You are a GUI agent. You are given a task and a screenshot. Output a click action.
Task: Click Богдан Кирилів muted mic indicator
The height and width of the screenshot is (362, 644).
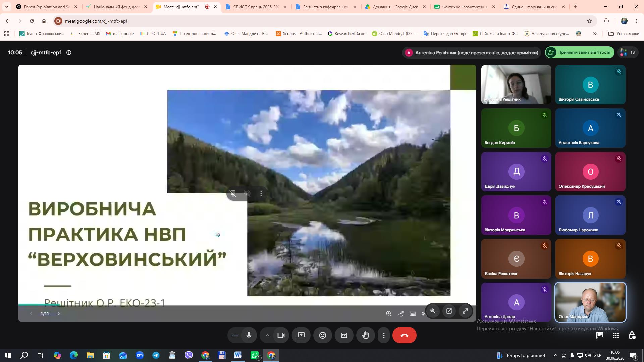(545, 115)
